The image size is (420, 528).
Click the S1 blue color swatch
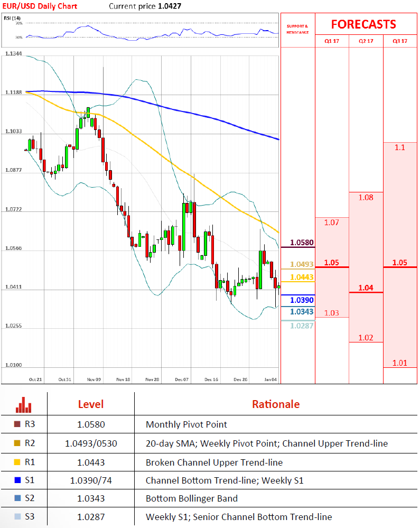(17, 480)
